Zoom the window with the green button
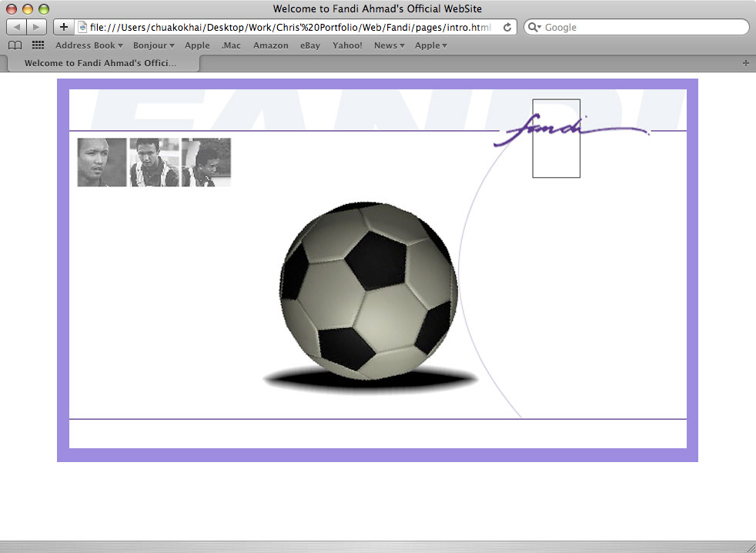Image resolution: width=756 pixels, height=553 pixels. [44, 8]
